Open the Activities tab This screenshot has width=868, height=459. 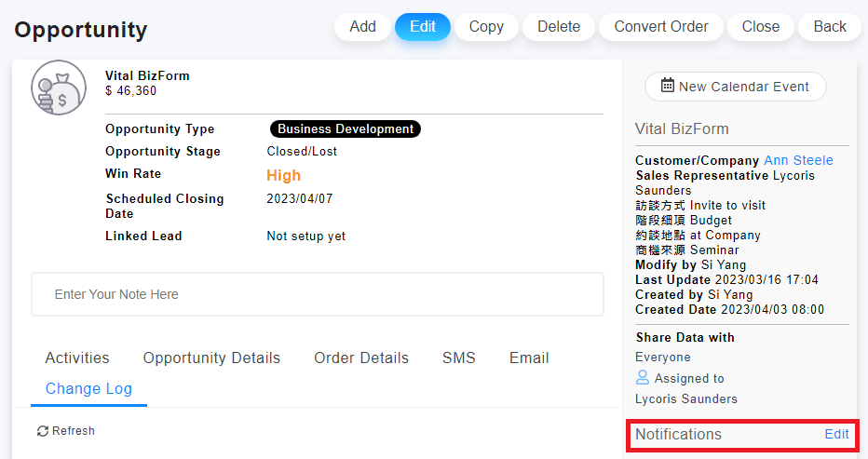point(77,358)
